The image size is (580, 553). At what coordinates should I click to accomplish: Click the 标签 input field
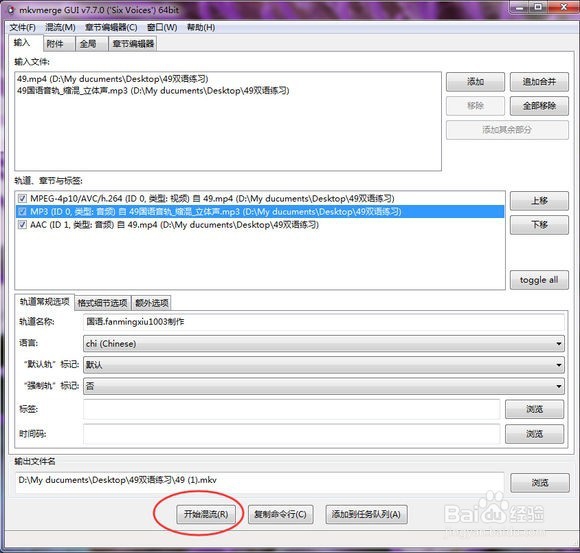tap(291, 409)
